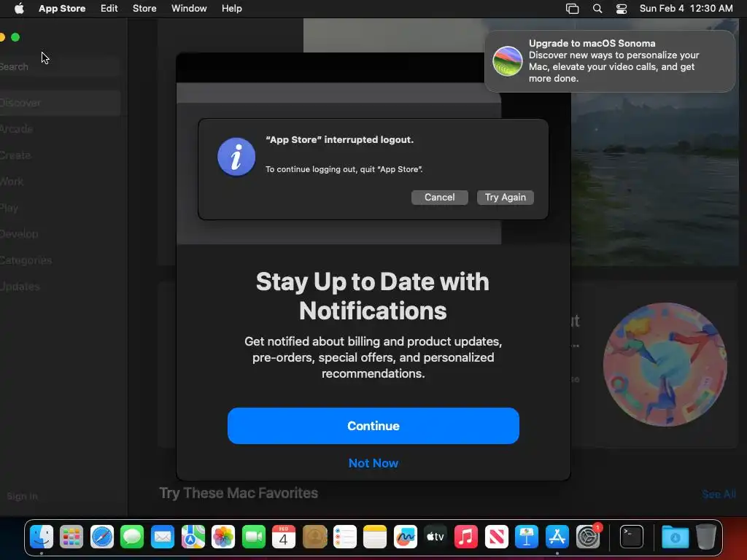Open Terminal from the Dock
The height and width of the screenshot is (560, 747).
tap(632, 537)
